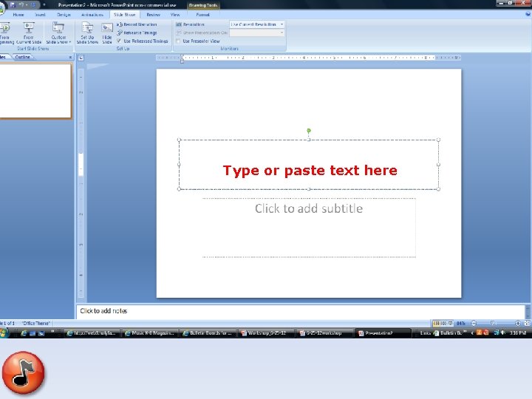
Task: Open the Show Presentation On dropdown
Action: pos(257,33)
